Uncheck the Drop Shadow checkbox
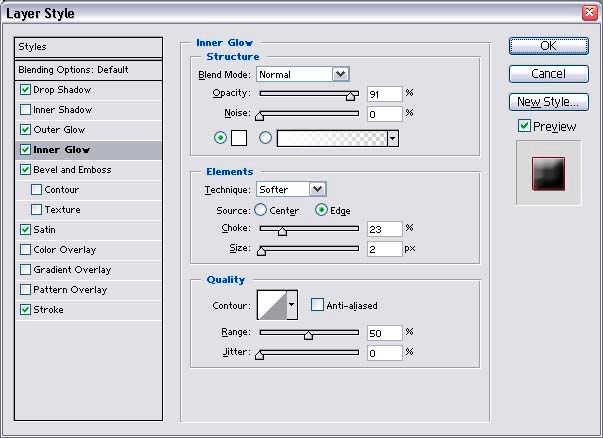This screenshot has height=438, width=603. (x=25, y=90)
